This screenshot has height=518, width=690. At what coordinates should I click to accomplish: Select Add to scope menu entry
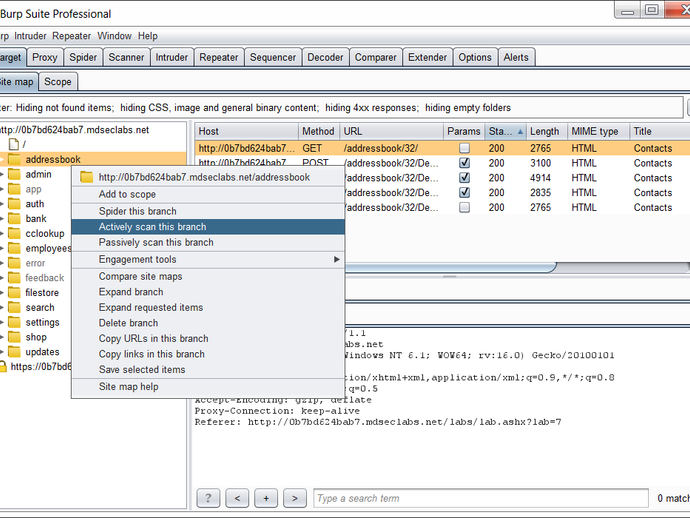click(x=208, y=194)
